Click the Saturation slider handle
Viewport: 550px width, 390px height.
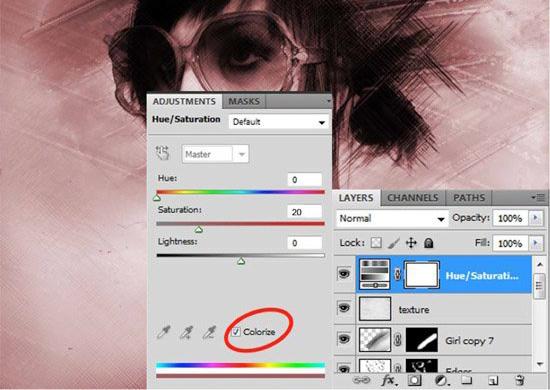[199, 230]
